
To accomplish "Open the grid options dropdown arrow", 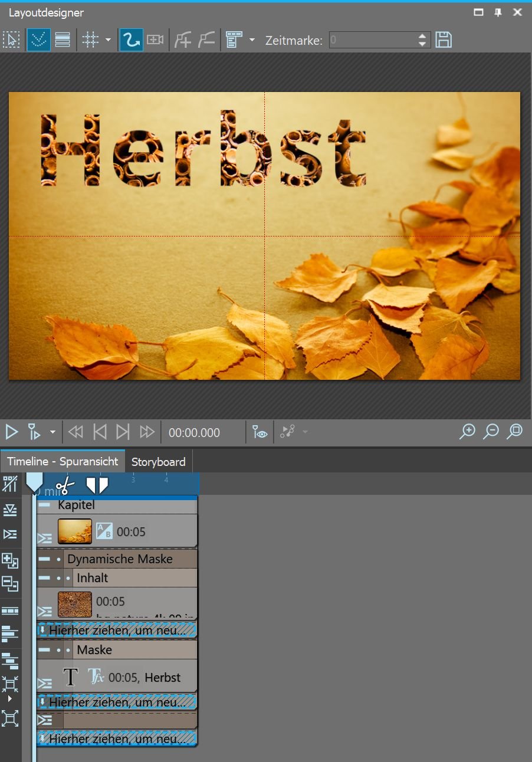I will (x=108, y=40).
